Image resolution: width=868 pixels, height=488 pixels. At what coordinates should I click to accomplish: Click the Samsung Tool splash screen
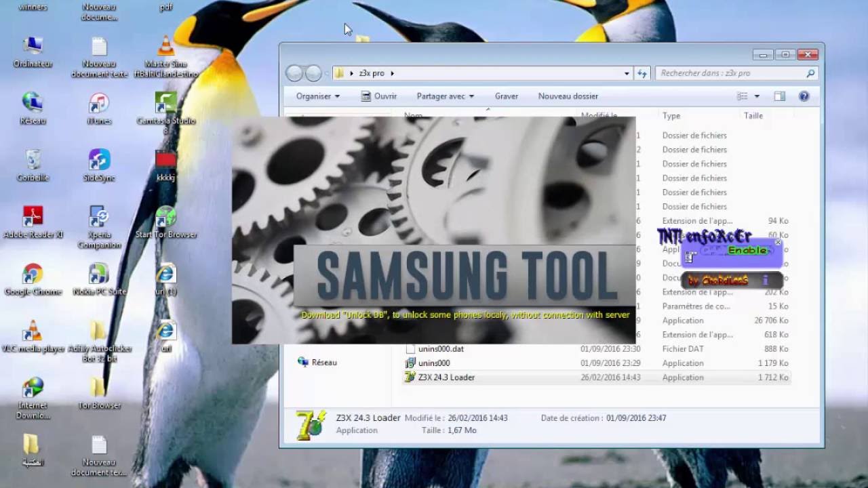(434, 230)
